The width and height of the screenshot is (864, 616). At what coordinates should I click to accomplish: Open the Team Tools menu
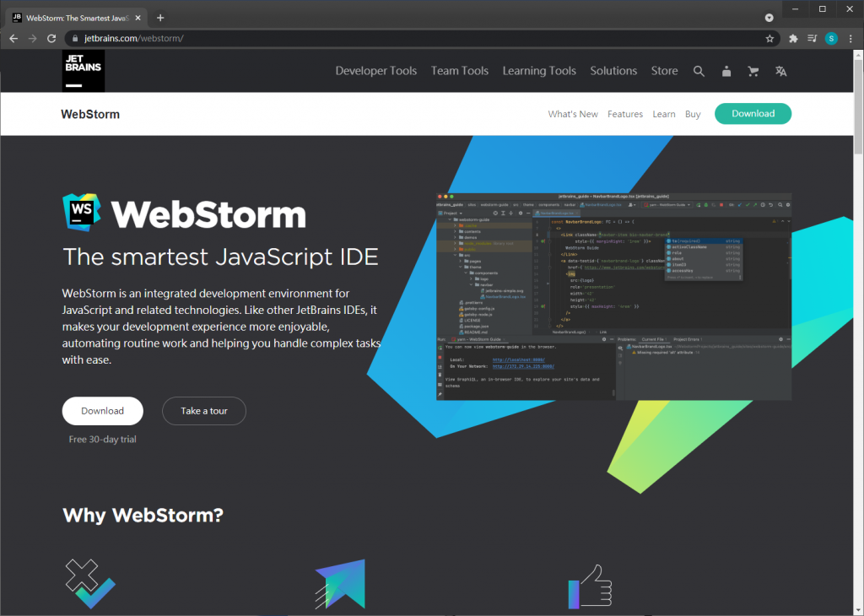click(460, 71)
